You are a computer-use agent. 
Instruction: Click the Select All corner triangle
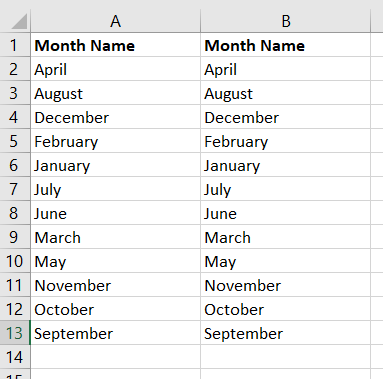click(x=19, y=21)
